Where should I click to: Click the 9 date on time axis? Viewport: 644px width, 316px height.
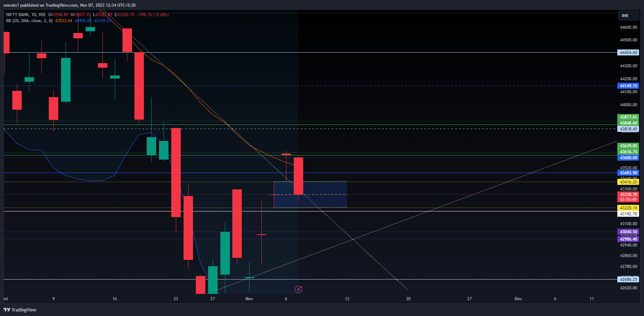click(x=53, y=299)
